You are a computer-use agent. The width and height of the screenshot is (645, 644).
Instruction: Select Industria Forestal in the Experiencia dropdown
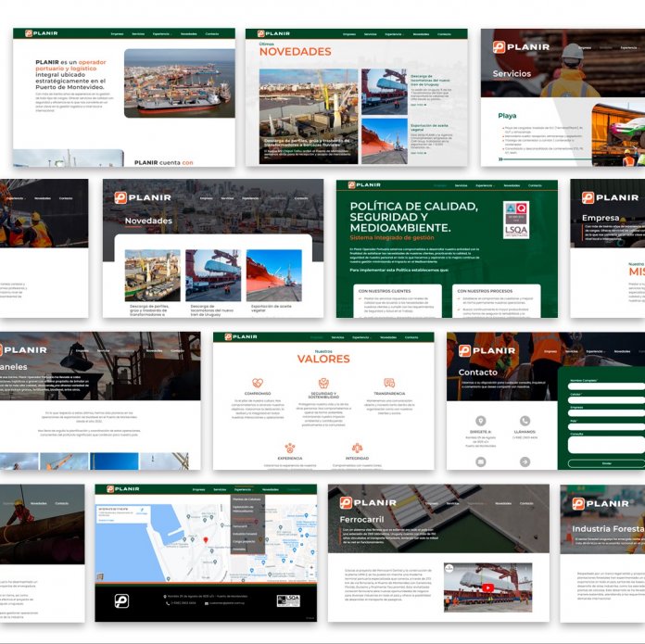click(245, 534)
